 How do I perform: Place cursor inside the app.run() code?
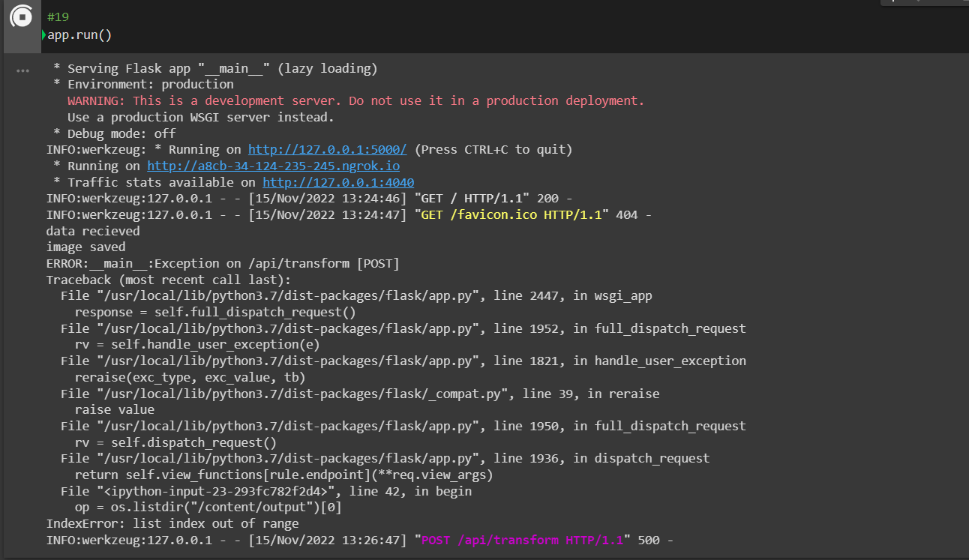pos(79,34)
